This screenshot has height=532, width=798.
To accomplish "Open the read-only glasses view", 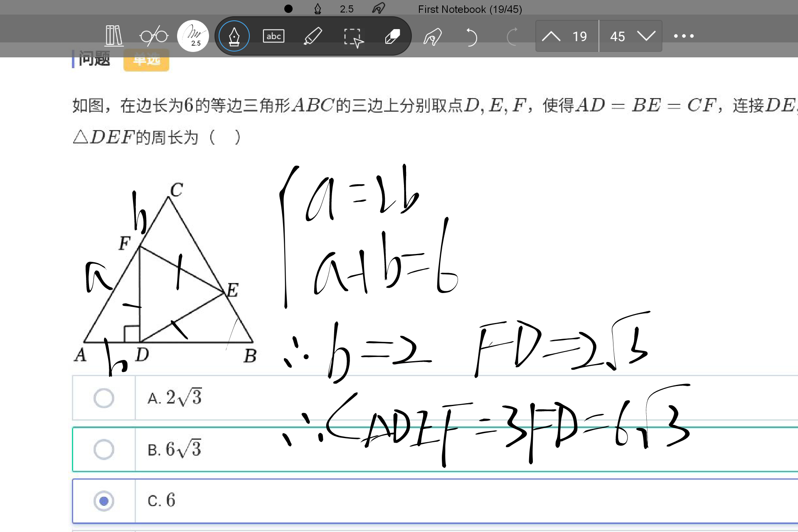I will click(154, 36).
